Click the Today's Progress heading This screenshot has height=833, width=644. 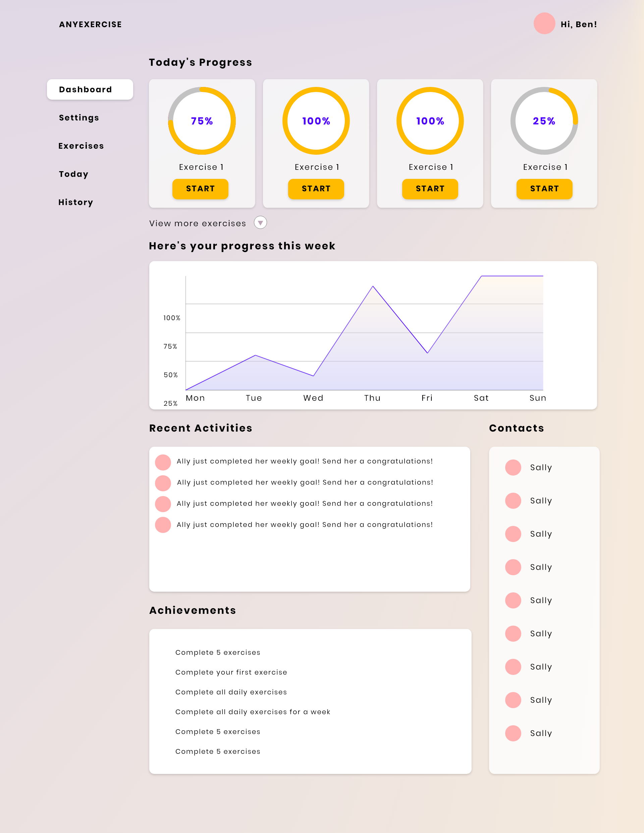coord(201,62)
